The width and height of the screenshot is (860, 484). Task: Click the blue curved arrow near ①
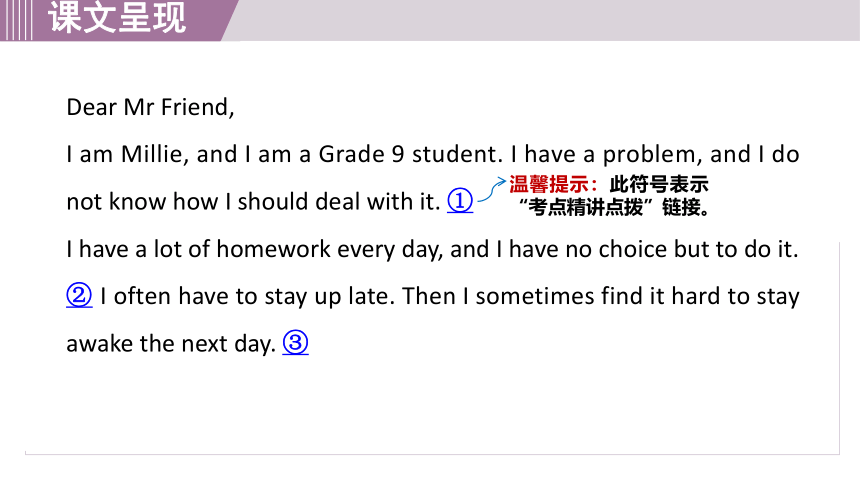[491, 189]
